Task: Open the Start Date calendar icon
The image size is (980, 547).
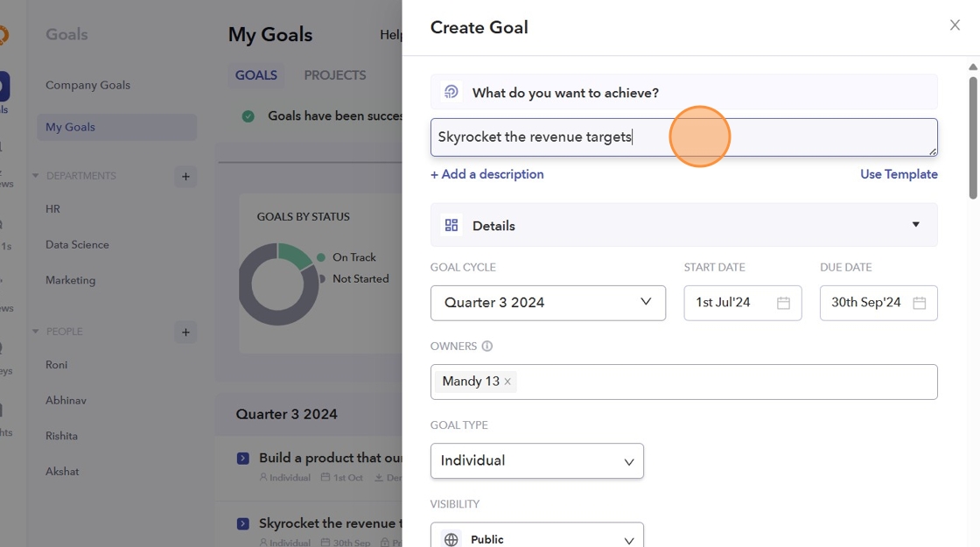Action: tap(783, 303)
